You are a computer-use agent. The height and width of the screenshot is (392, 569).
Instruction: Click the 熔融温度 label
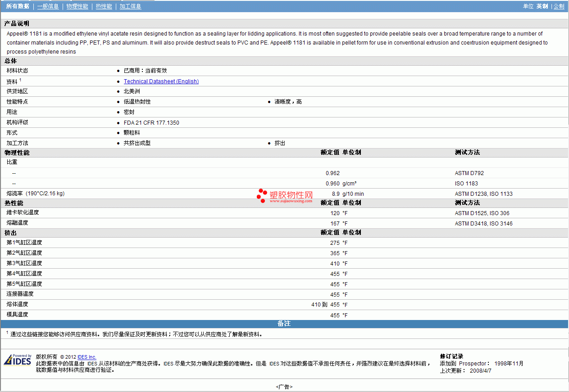[17, 223]
